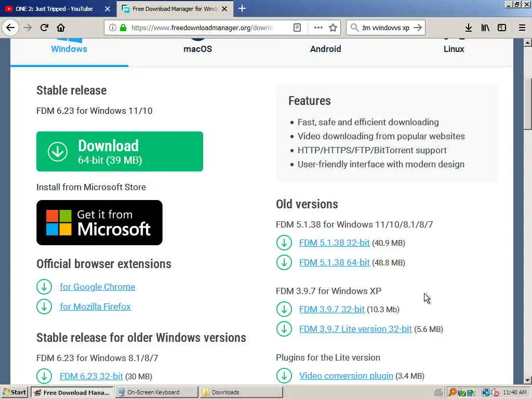Get the extension for Google Chrome
This screenshot has width=532, height=399.
click(97, 287)
